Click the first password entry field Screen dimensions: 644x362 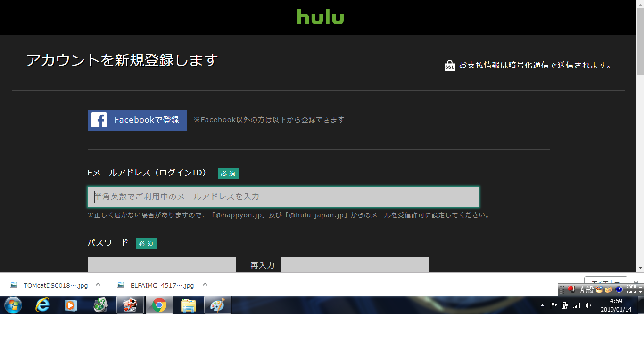(x=162, y=265)
